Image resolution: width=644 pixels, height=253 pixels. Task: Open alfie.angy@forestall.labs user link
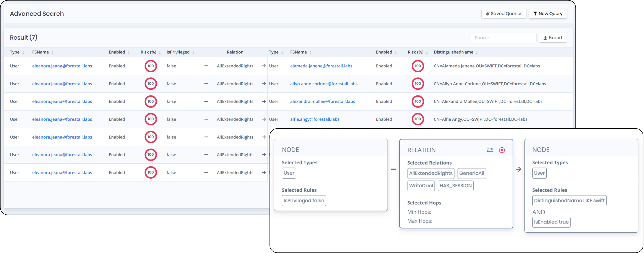315,119
